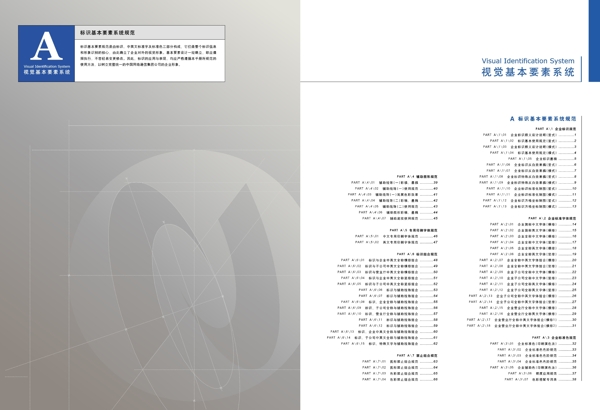Select the section heading 'PART A\5'

click(x=413, y=230)
